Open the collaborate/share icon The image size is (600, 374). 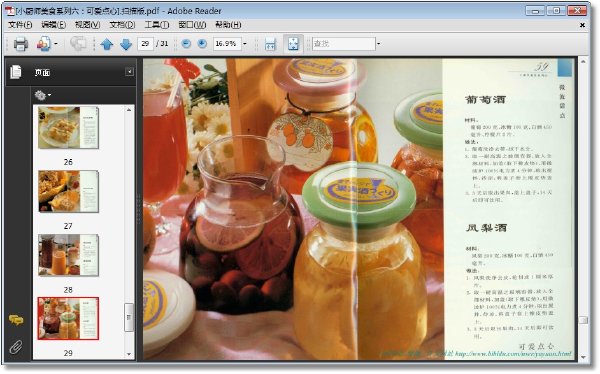(x=43, y=44)
